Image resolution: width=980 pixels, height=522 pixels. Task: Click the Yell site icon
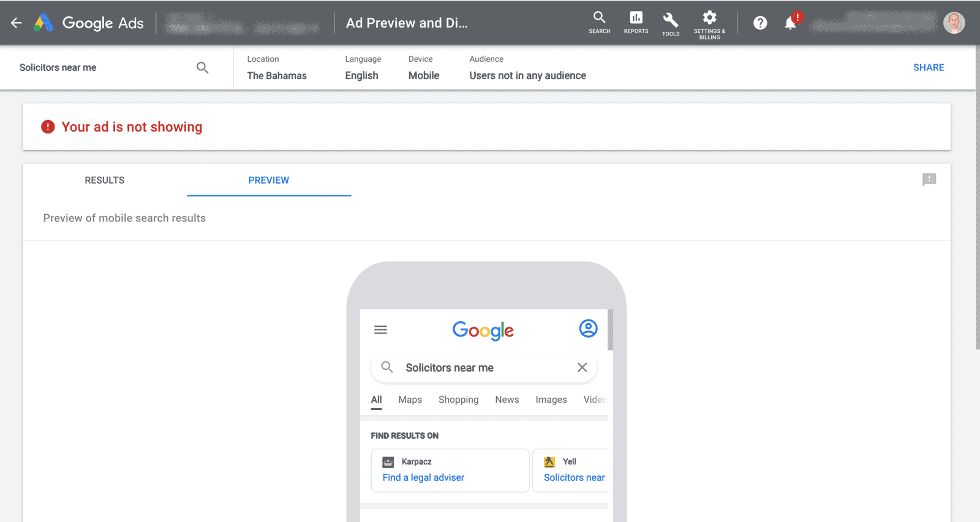[x=549, y=462]
